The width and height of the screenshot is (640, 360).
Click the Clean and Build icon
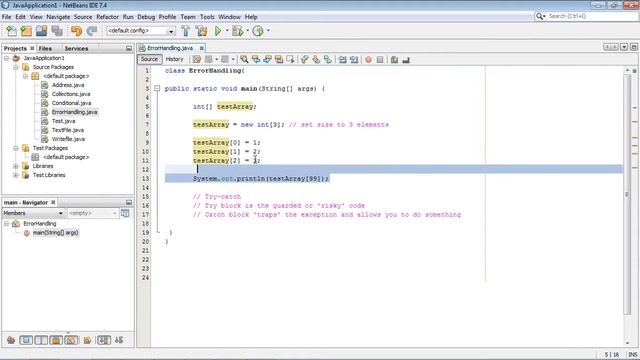(201, 31)
